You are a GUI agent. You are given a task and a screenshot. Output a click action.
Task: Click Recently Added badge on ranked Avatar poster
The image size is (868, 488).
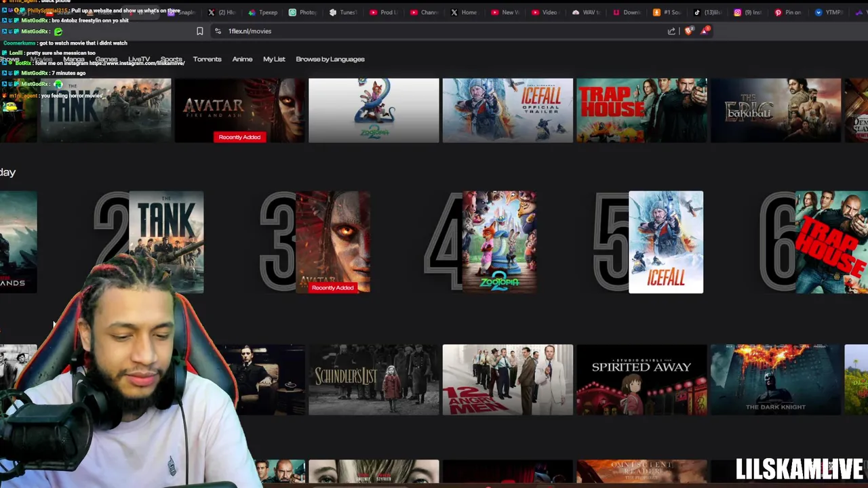click(x=333, y=287)
